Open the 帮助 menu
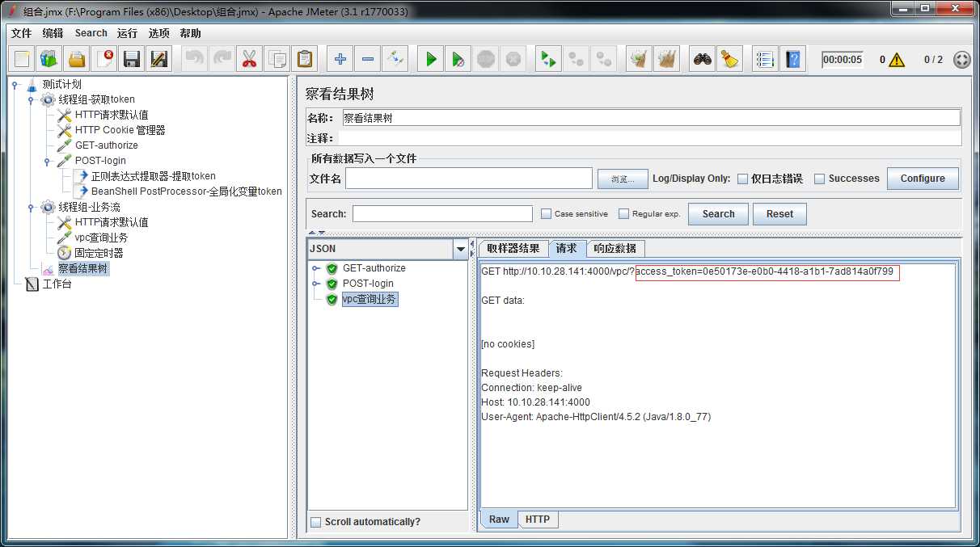This screenshot has height=547, width=980. 191,33
